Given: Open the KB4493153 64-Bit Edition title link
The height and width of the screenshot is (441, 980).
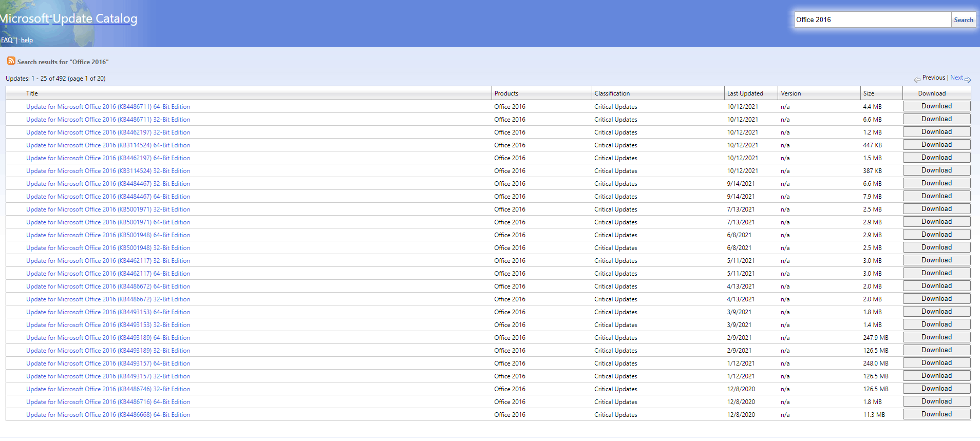Looking at the screenshot, I should click(x=108, y=312).
